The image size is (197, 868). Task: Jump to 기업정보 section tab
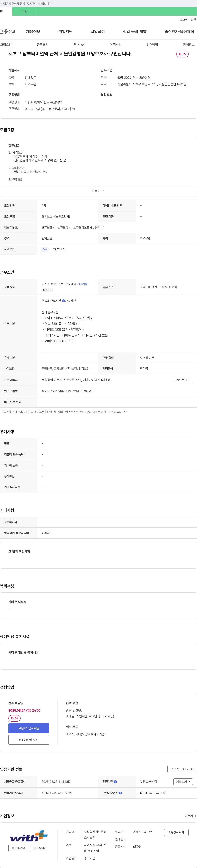pos(189,44)
